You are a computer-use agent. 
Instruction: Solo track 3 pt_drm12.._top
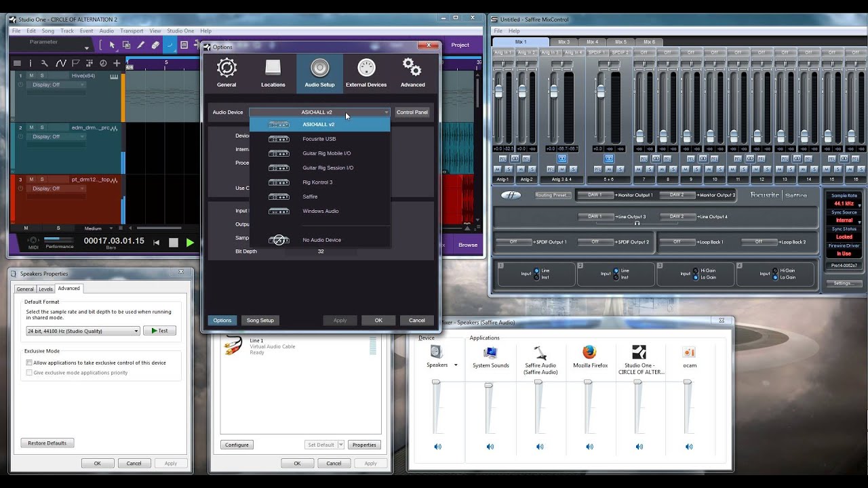coord(42,180)
